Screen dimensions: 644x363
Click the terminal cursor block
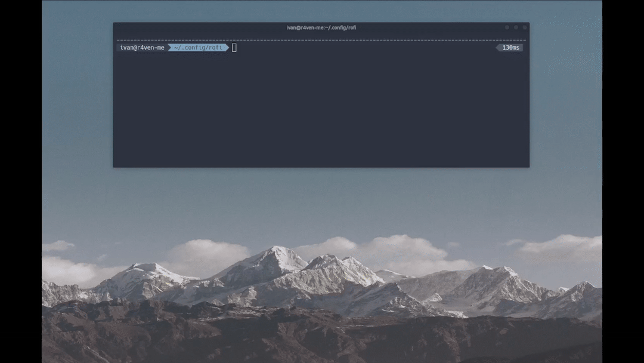(x=234, y=48)
